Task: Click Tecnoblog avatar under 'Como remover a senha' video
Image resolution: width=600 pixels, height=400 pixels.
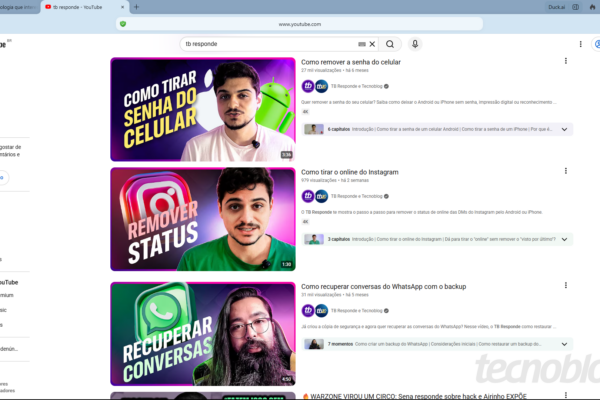Action: pyautogui.click(x=321, y=86)
